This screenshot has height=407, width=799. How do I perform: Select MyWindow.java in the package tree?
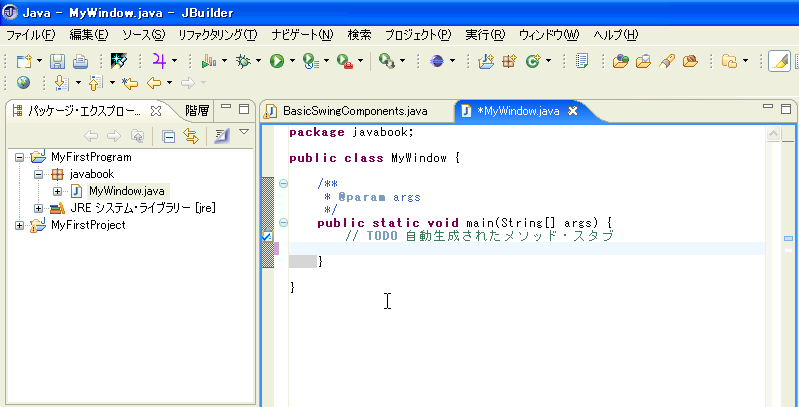(x=126, y=191)
